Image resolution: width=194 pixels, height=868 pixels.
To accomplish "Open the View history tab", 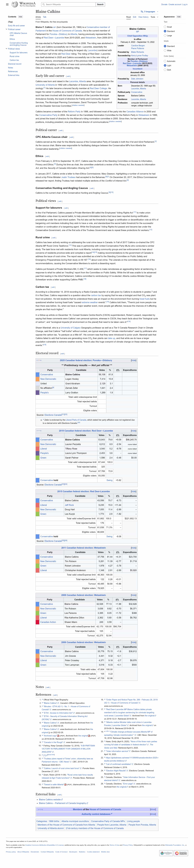I will coord(143,17).
